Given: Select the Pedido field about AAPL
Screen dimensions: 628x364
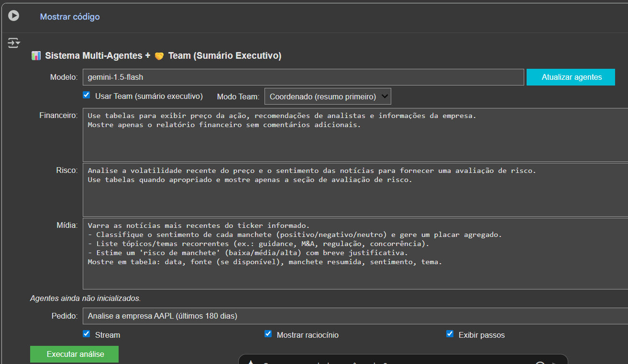Looking at the screenshot, I should (x=354, y=316).
